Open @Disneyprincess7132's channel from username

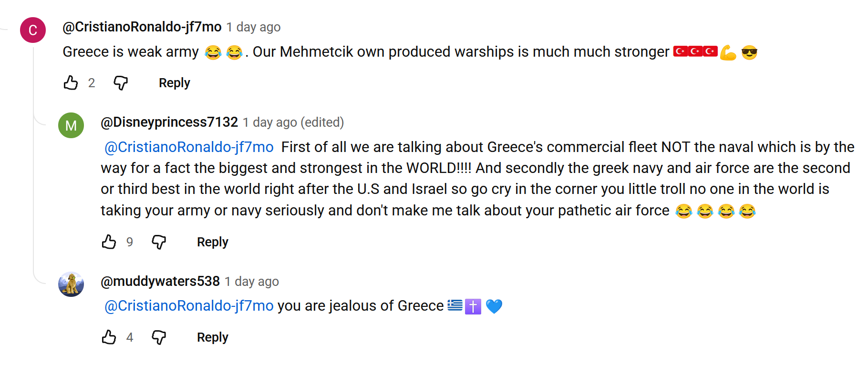coord(169,122)
